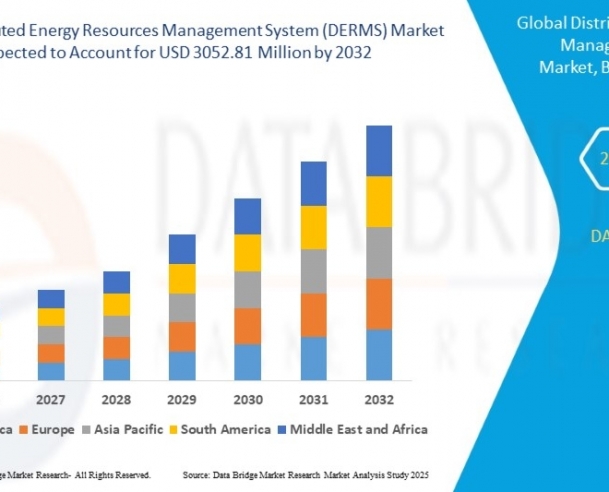Click the 'Market, B' heading on blue panel
Viewport: 609px width, 492px height.
(574, 68)
